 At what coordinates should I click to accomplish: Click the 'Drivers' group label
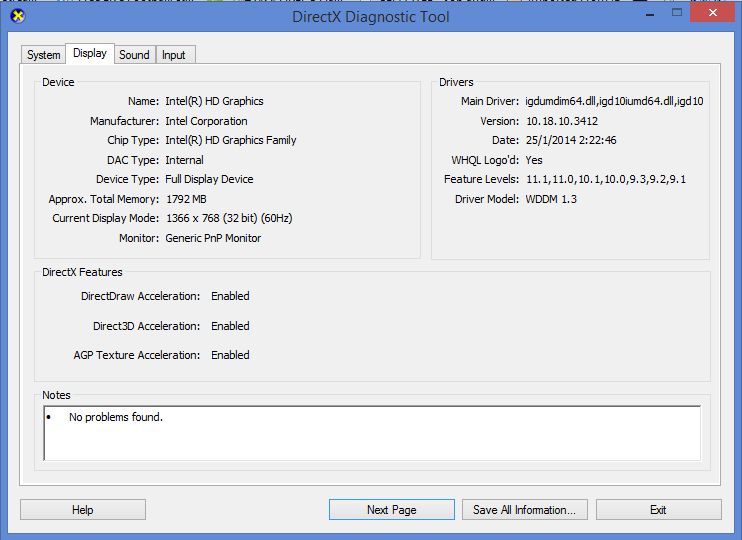456,82
